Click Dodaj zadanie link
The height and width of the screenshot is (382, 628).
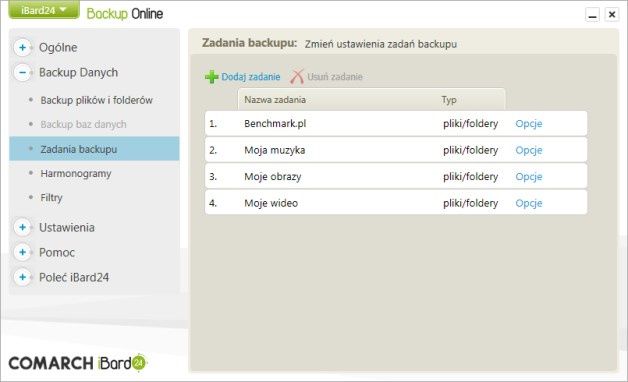251,77
